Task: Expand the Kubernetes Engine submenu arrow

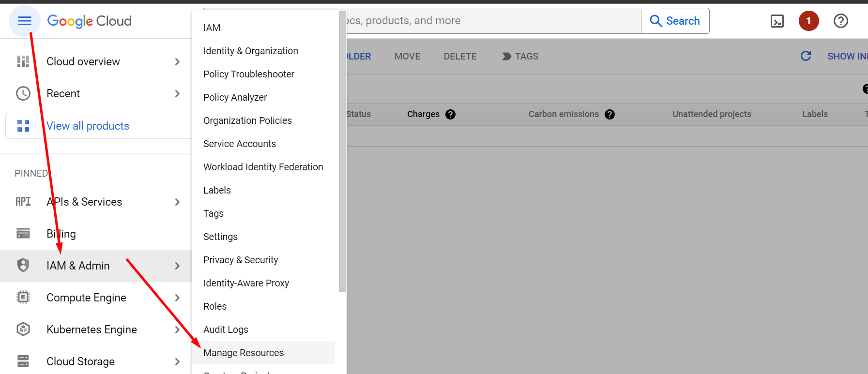Action: (177, 329)
